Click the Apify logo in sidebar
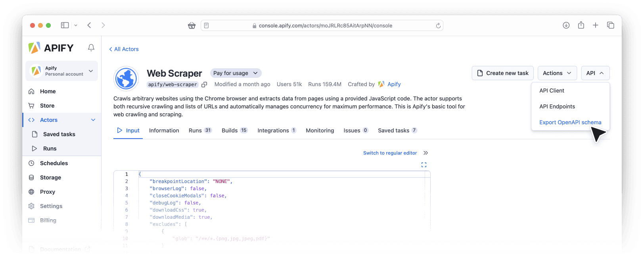This screenshot has width=644, height=266. (x=51, y=48)
